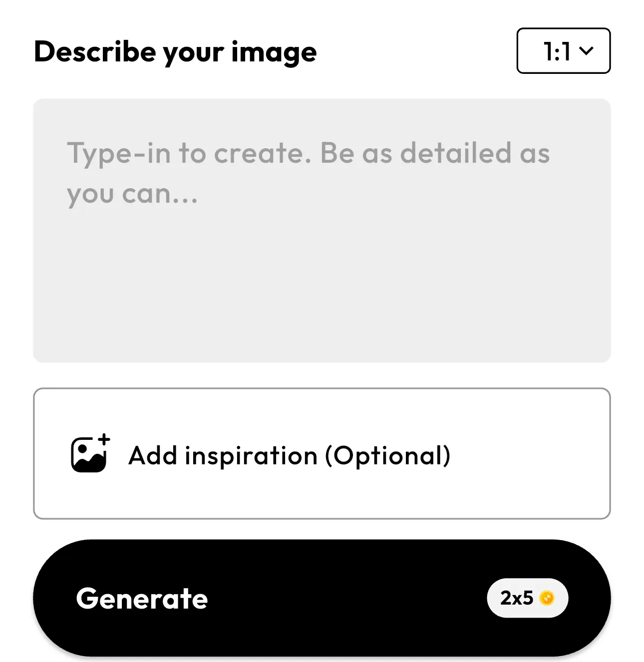The image size is (644, 662).
Task: Click the empty lower area of the prompt box
Action: click(x=322, y=300)
